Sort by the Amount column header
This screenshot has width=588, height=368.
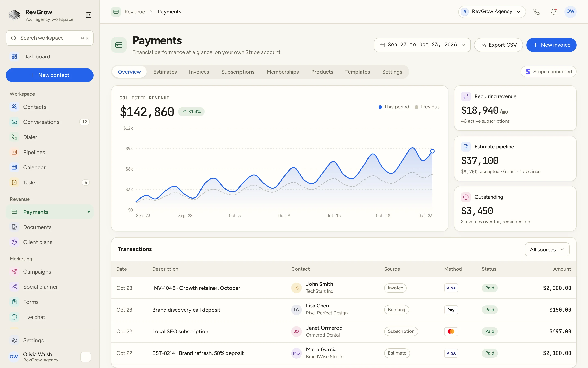[562, 269]
